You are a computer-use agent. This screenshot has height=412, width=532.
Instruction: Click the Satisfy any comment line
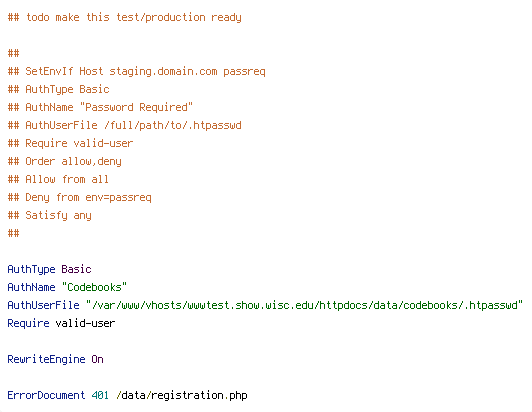[50, 215]
